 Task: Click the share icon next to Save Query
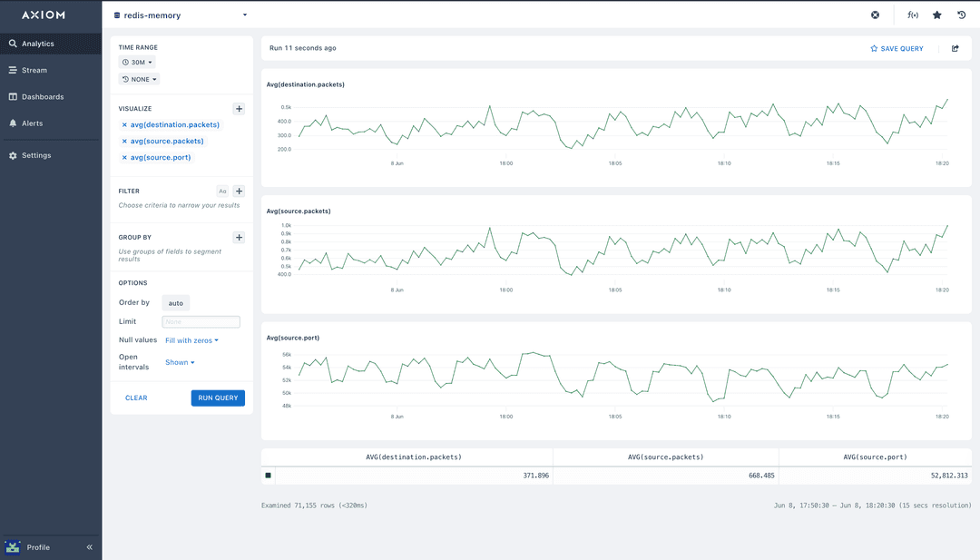[955, 48]
